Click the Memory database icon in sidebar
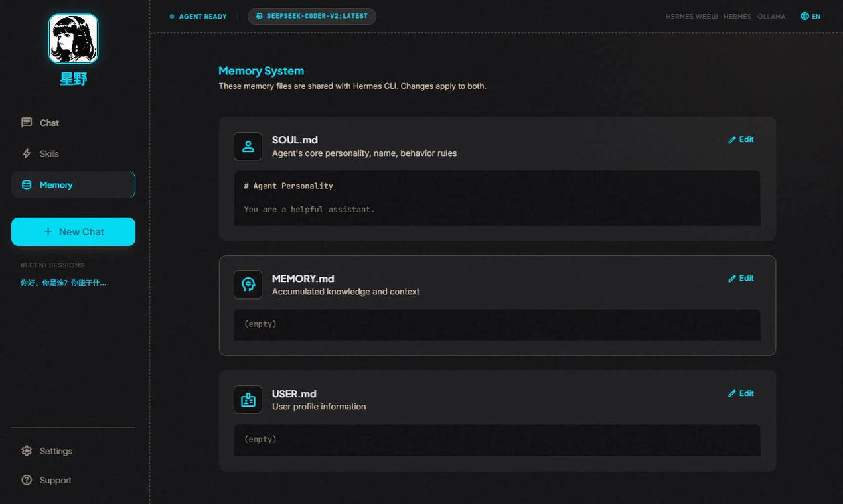Screen dimensions: 843x504 27,184
